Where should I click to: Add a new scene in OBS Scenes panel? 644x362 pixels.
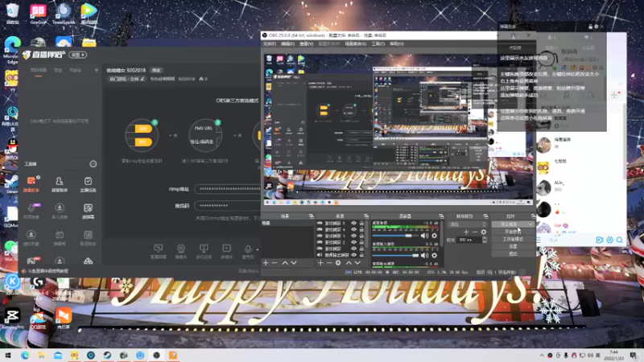[266, 263]
